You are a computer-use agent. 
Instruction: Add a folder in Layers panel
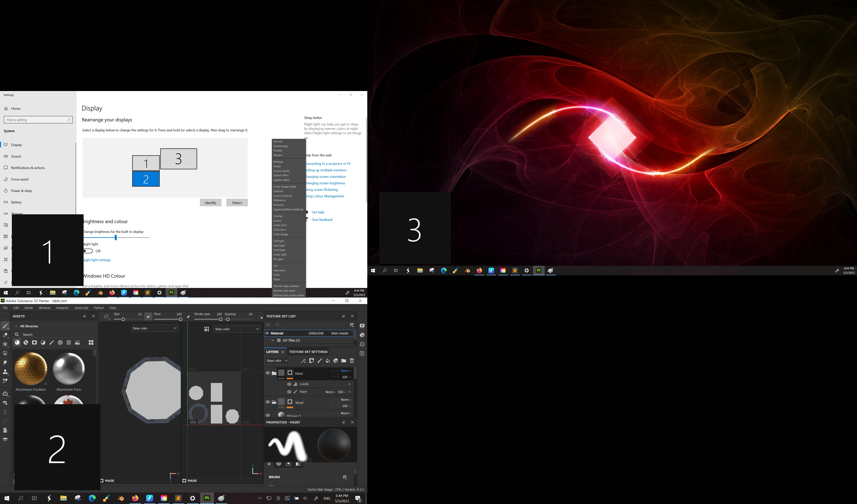click(344, 361)
